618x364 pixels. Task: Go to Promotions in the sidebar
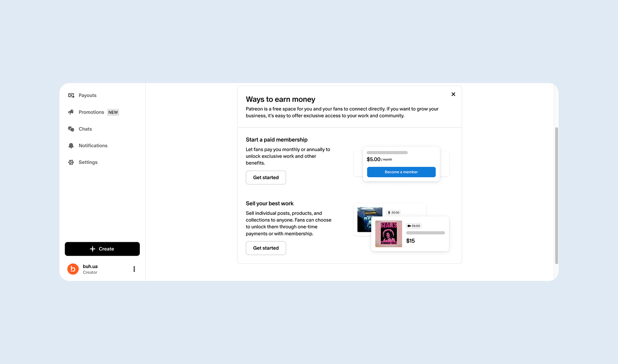pos(92,112)
